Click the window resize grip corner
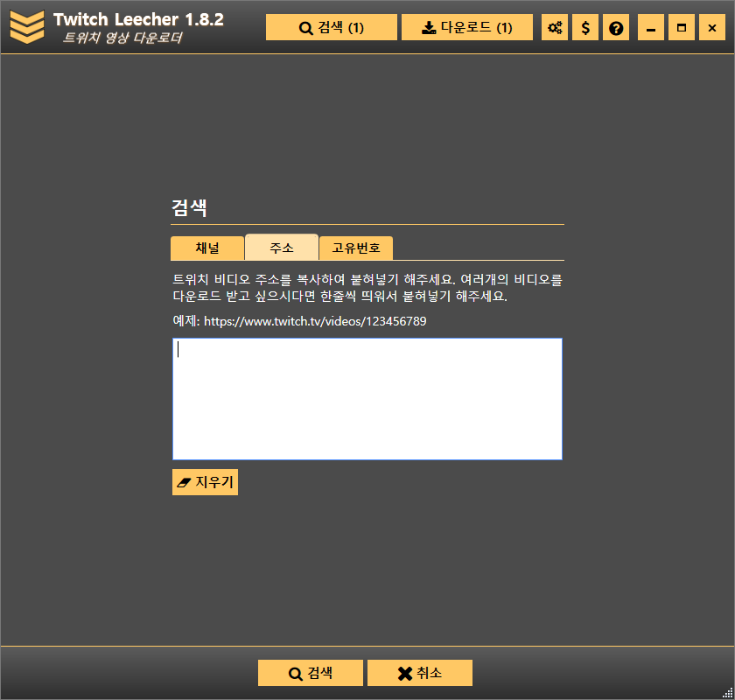 point(728,693)
